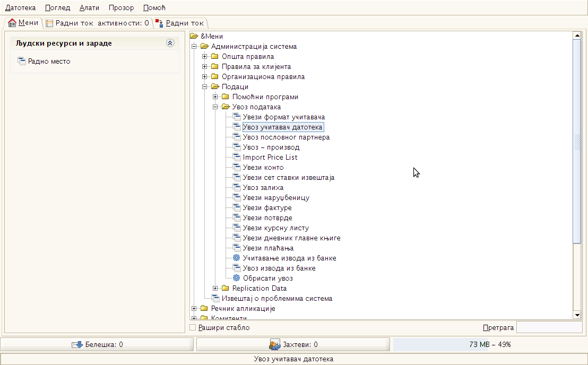Expand the Речник апликације node
The image size is (588, 365).
(194, 308)
